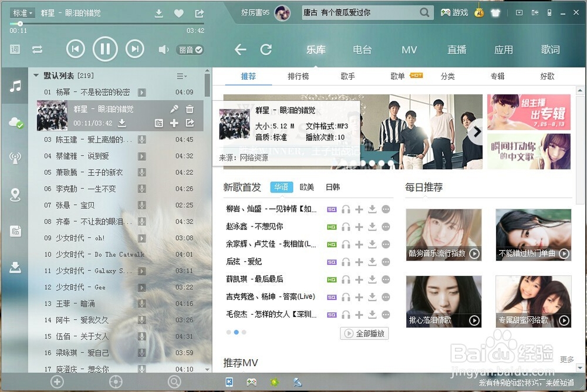The image size is (587, 392).
Task: Click the 全部播放 play-all button
Action: [x=365, y=333]
